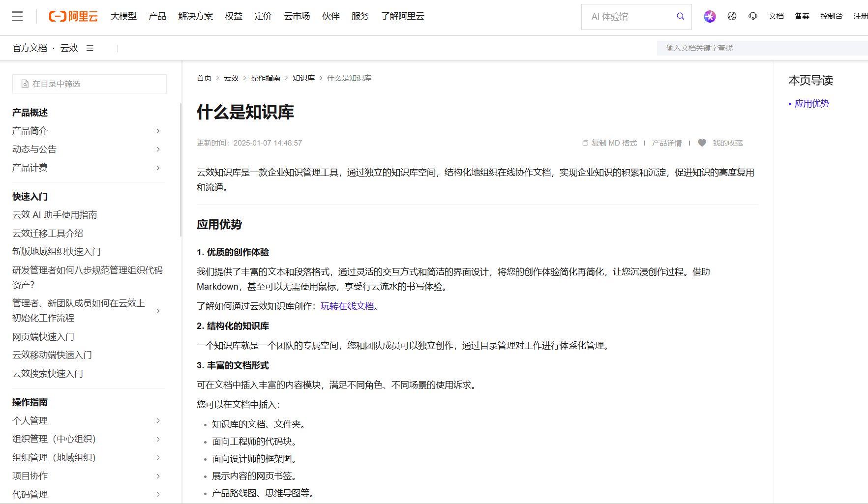Expand 组织管理（地域组织）chevron
Image resolution: width=868 pixels, height=504 pixels.
pyautogui.click(x=158, y=458)
